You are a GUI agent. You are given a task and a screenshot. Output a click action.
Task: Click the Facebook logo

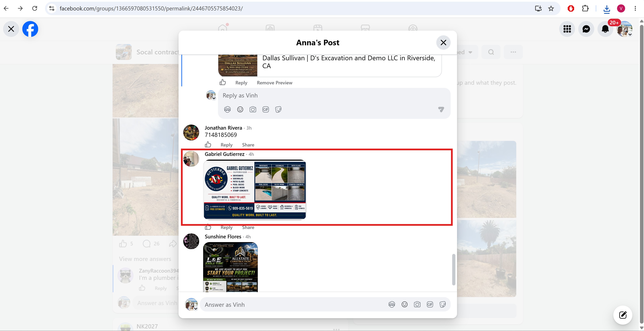click(30, 29)
